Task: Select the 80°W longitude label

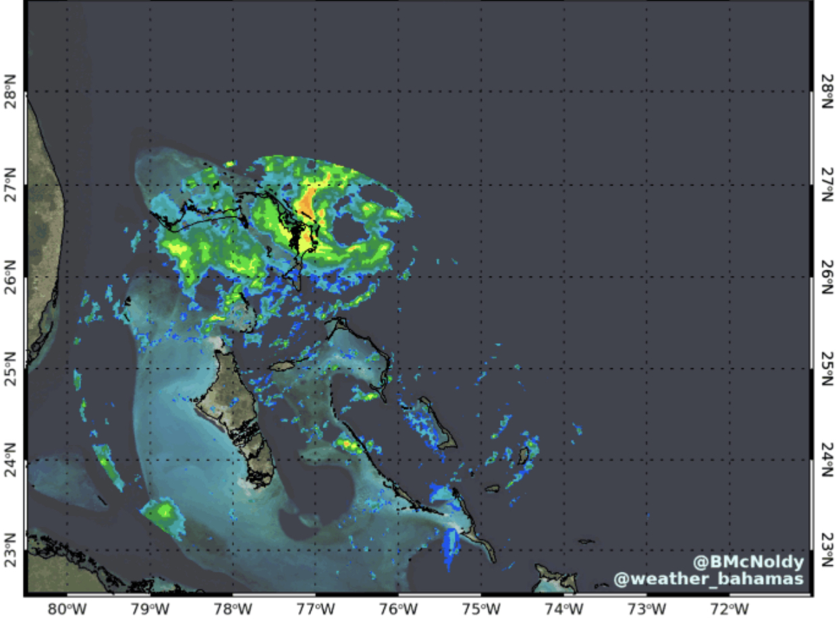Action: 67,610
